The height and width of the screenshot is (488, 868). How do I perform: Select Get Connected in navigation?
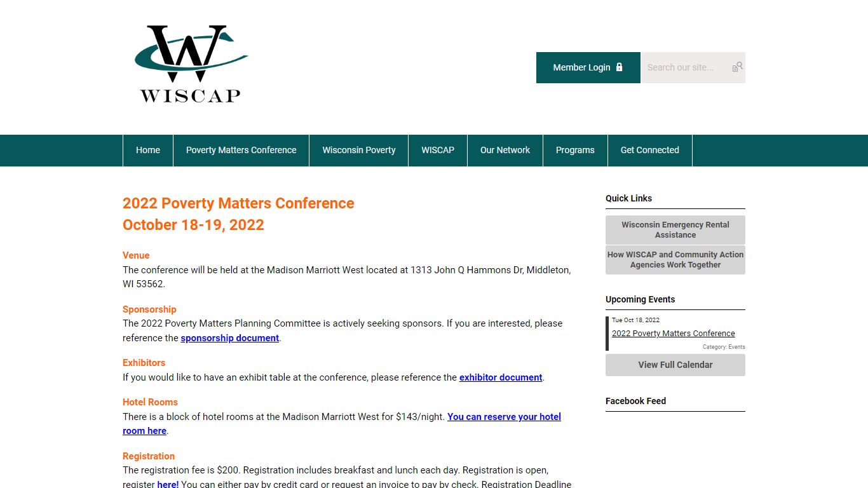click(x=650, y=151)
